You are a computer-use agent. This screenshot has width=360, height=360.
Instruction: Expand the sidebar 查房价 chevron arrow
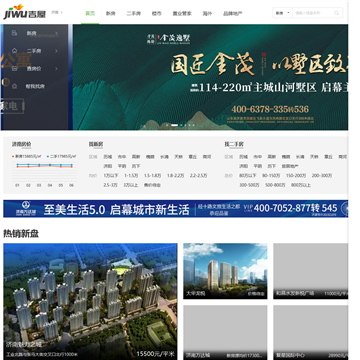[56, 68]
